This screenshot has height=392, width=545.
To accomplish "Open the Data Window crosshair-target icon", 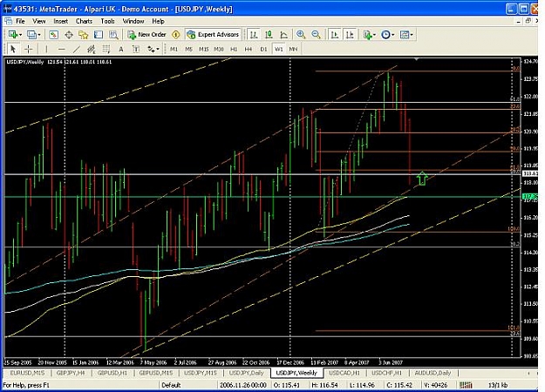I will [69, 35].
